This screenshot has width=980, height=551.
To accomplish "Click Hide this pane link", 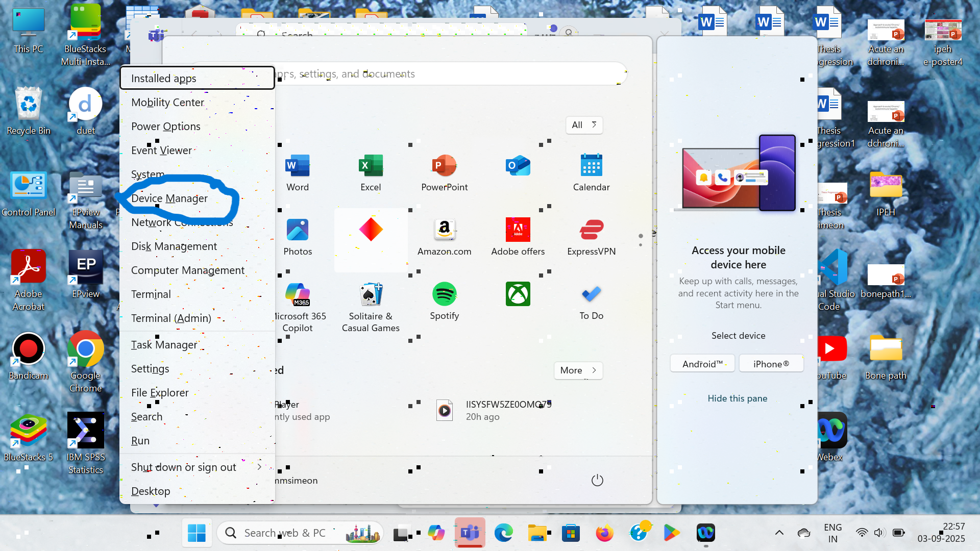I will [x=737, y=398].
